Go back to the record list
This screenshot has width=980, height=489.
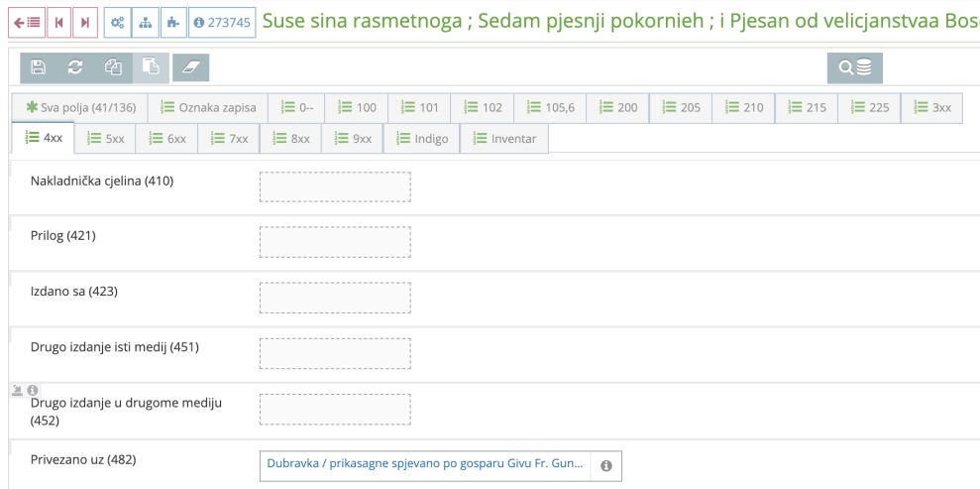[26, 23]
